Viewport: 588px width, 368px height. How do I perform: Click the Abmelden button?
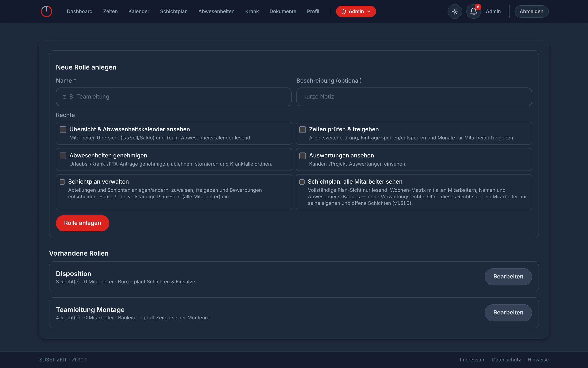tap(531, 11)
